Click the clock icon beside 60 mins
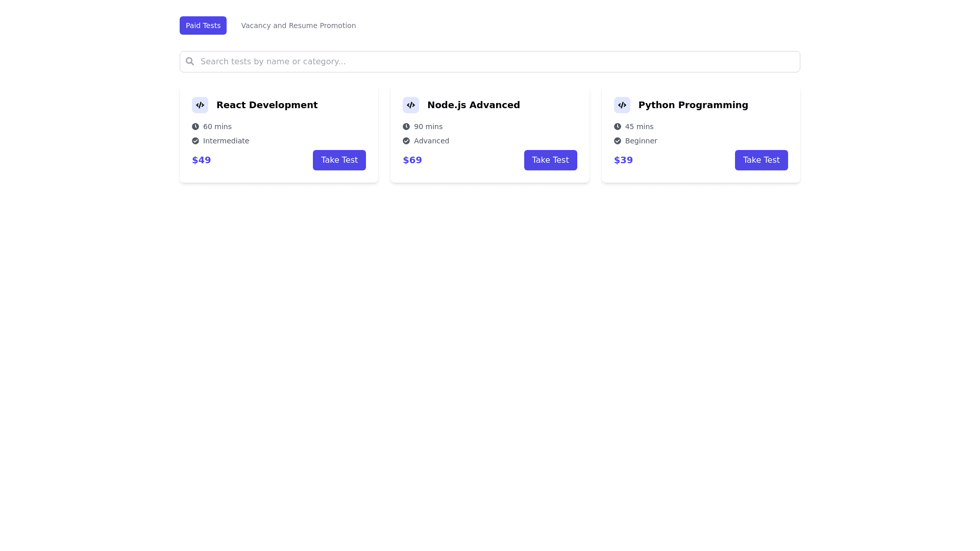The width and height of the screenshot is (980, 551). tap(195, 127)
